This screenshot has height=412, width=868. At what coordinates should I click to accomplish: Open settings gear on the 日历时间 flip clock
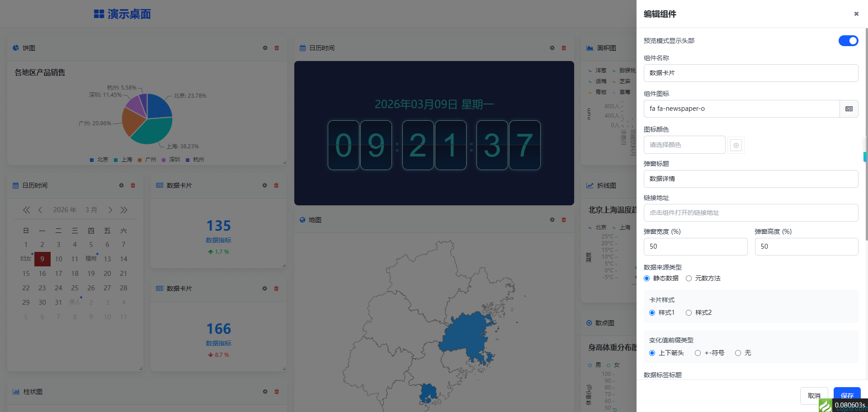552,47
